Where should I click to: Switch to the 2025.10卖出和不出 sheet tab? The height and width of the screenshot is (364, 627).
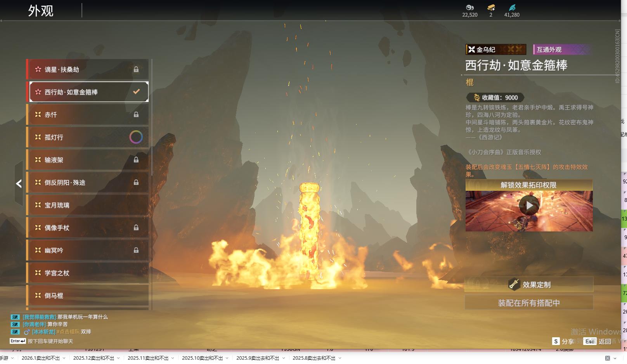202,358
